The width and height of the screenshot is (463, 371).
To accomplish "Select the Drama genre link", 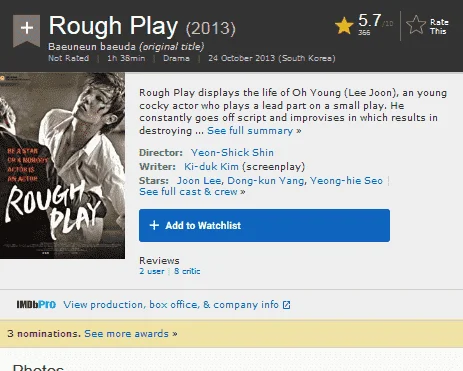I will coord(176,58).
